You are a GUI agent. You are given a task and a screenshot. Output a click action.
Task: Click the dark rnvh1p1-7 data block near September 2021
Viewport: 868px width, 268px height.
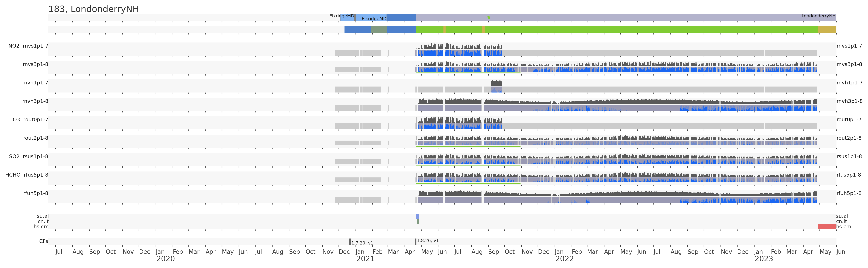pyautogui.click(x=496, y=83)
